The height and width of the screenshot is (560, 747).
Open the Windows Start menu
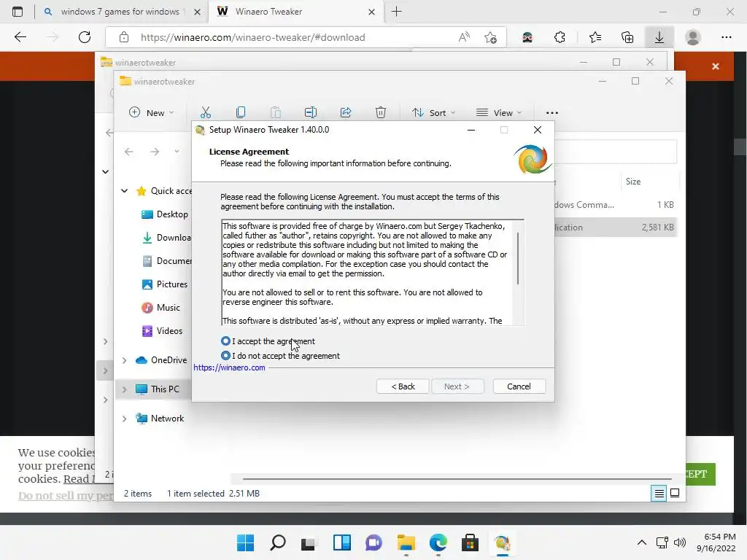245,542
